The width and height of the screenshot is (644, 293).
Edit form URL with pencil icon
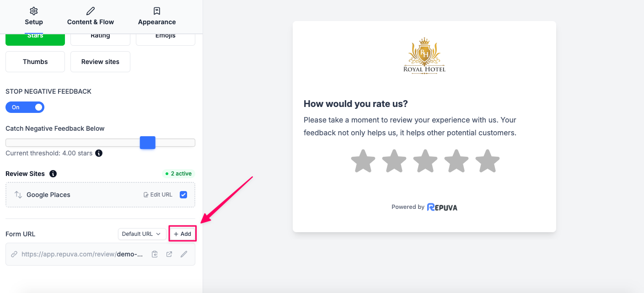[x=184, y=254]
